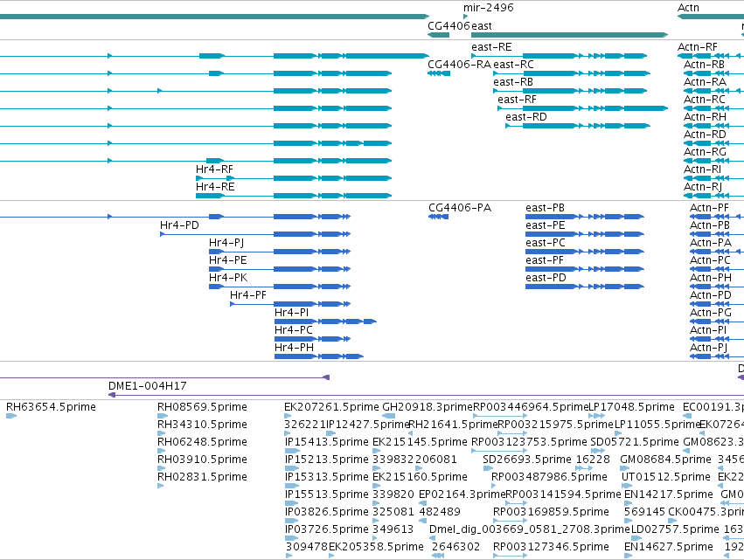
Task: Select the east-PB protein label
Action: [x=546, y=208]
